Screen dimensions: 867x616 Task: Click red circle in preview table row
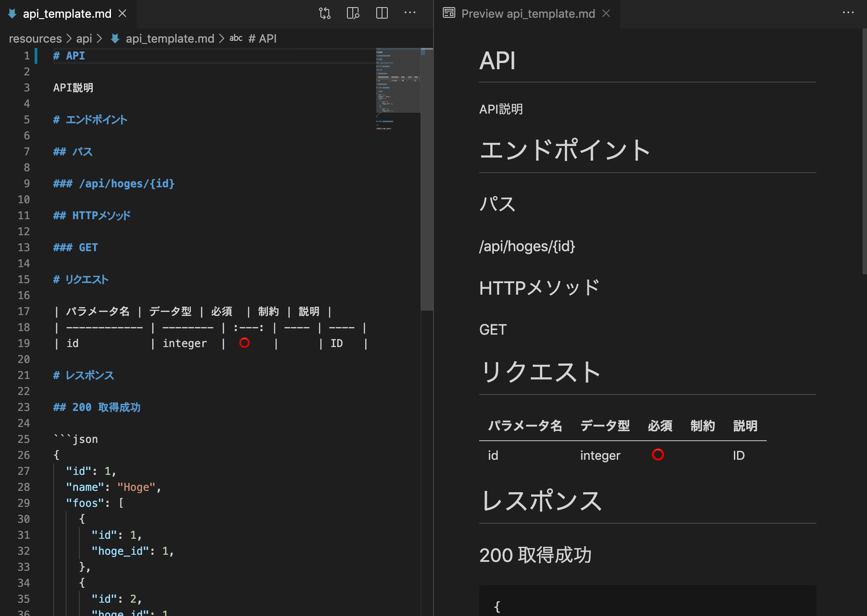tap(658, 454)
